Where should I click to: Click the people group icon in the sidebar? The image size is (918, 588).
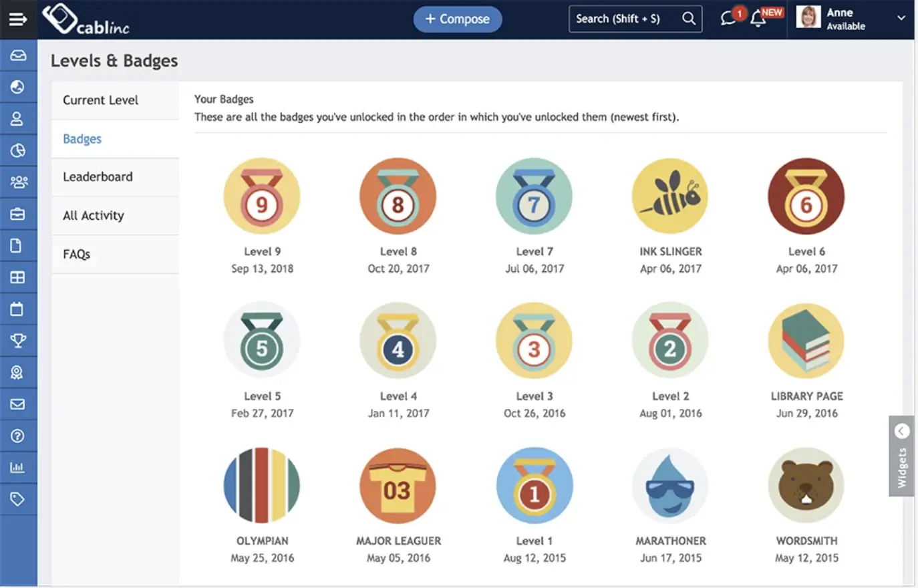18,182
